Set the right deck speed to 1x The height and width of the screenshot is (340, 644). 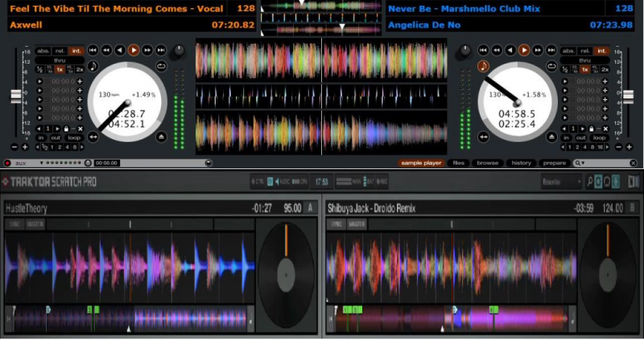585,69
